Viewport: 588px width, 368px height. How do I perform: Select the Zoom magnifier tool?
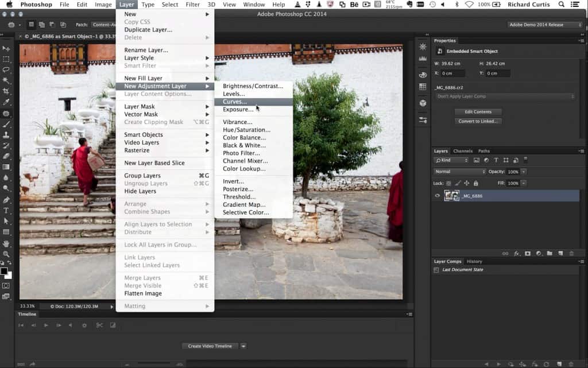[6, 254]
